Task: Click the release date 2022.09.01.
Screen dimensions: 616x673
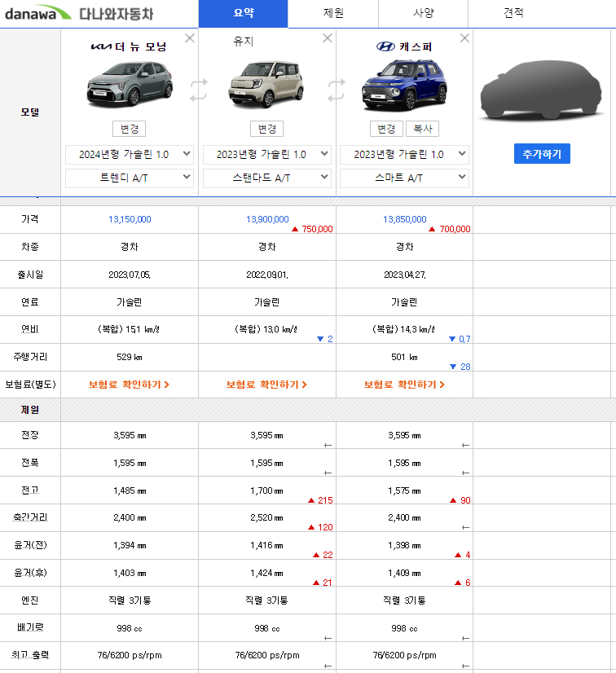Action: coord(267,275)
